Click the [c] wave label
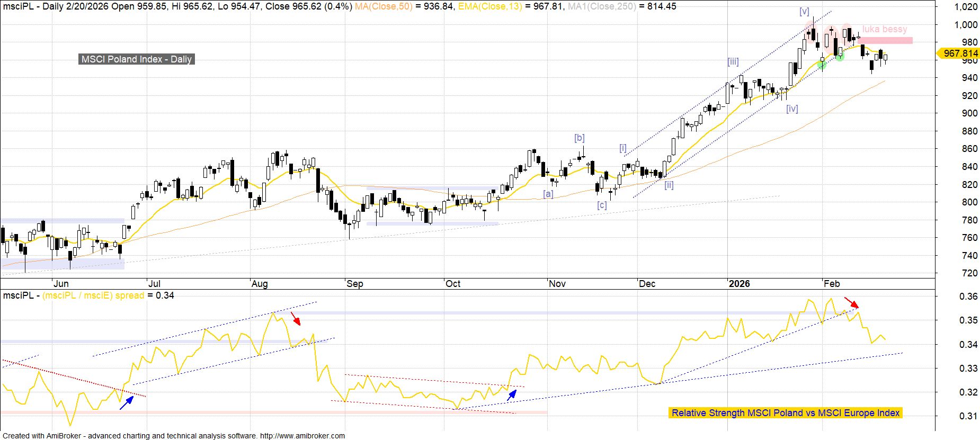Screen dimensions: 980x440 (602, 205)
